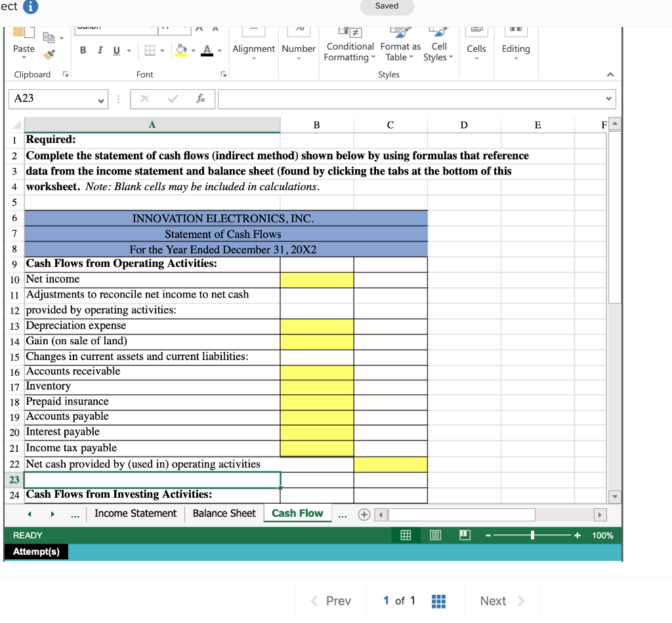The image size is (672, 623).
Task: Open the Name Box dropdown arrow
Action: (x=100, y=100)
